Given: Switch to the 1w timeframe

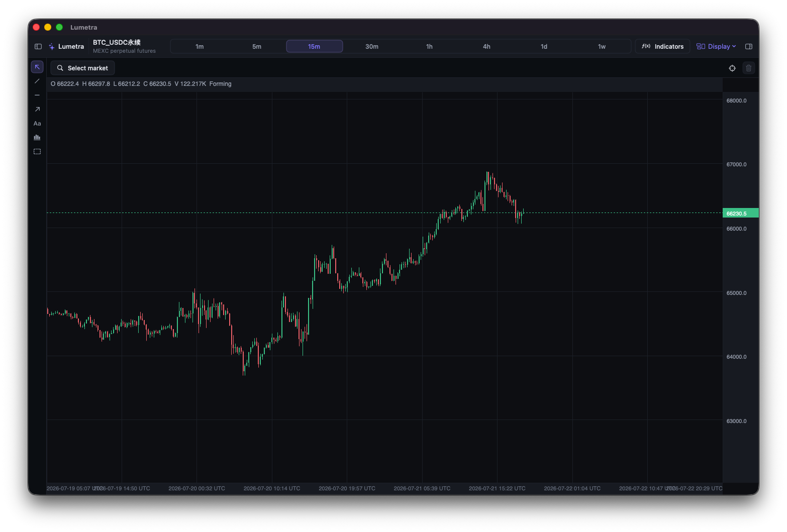Looking at the screenshot, I should pyautogui.click(x=602, y=47).
